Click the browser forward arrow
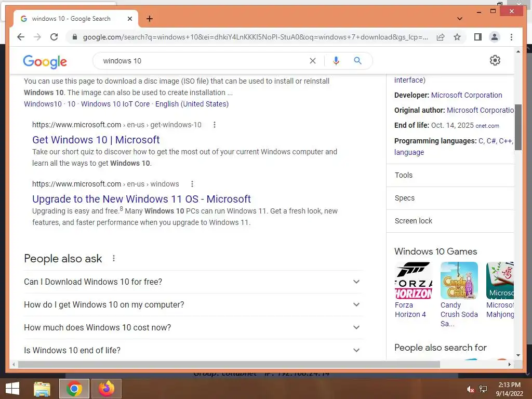 (37, 37)
